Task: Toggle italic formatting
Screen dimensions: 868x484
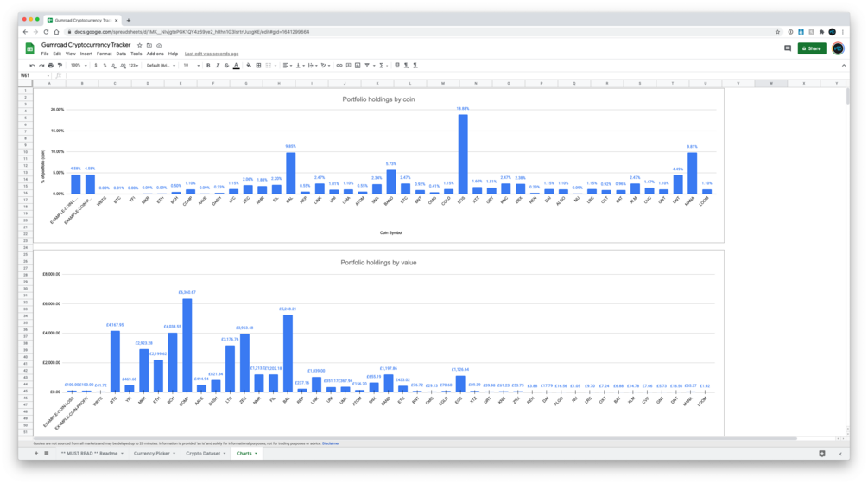Action: click(x=218, y=66)
